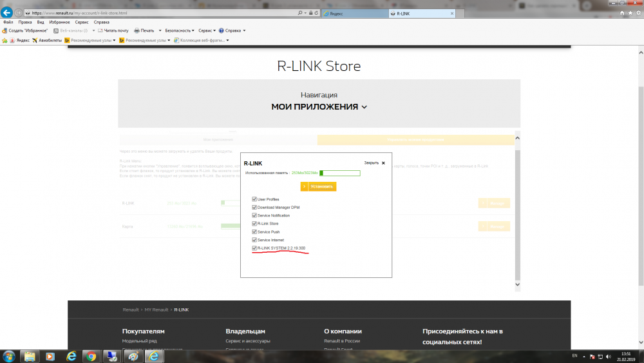This screenshot has height=363, width=644.
Task: Open Google Chrome from the taskbar
Action: (x=91, y=357)
